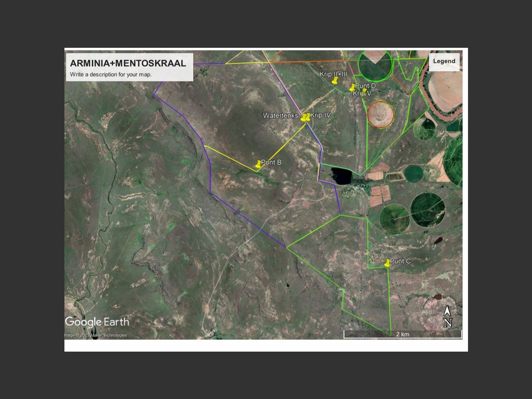
Task: Open the Legend button
Action: pyautogui.click(x=444, y=62)
